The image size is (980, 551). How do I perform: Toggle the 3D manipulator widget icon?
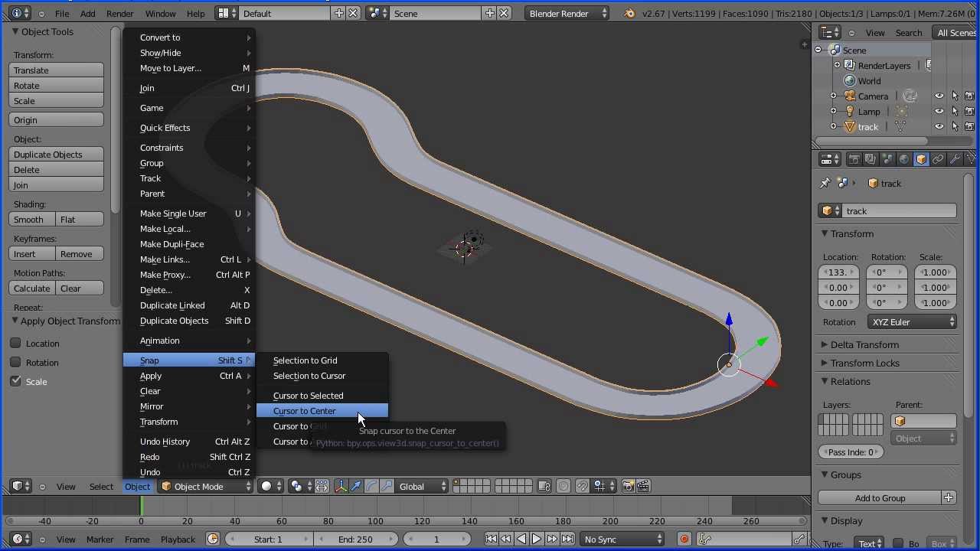341,486
